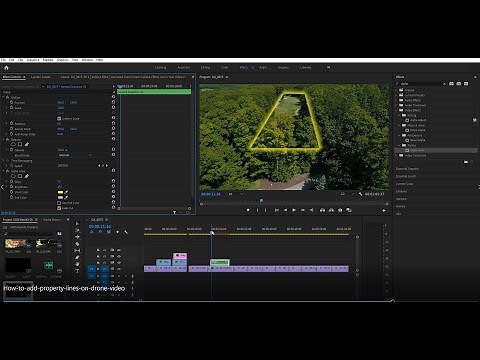Screen dimensions: 480x360
Task: Toggle animation stopwatch for Rotation
Action: [11, 123]
